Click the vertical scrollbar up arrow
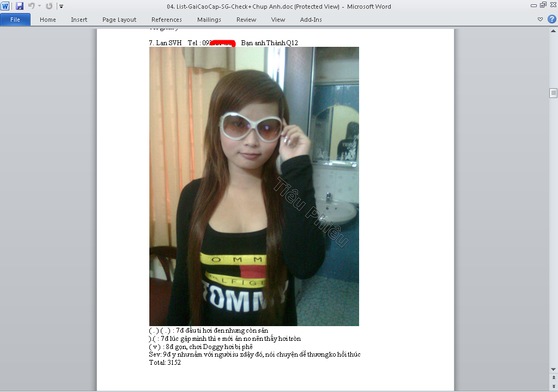558x392 pixels. pyautogui.click(x=554, y=31)
